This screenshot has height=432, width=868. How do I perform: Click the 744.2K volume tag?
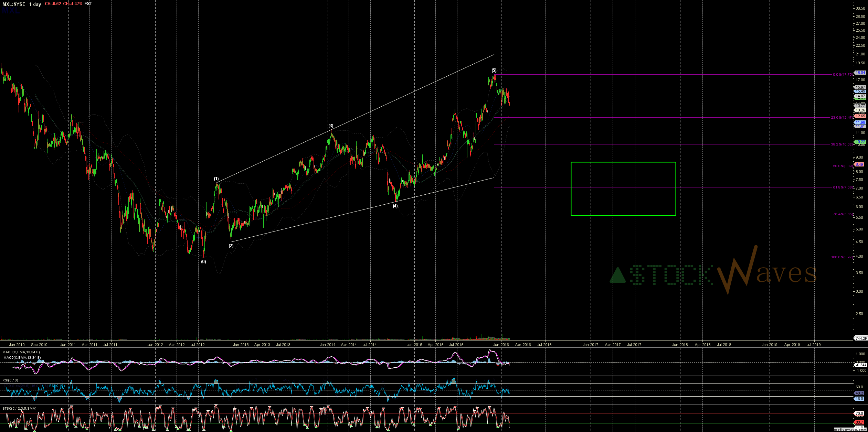pyautogui.click(x=861, y=338)
